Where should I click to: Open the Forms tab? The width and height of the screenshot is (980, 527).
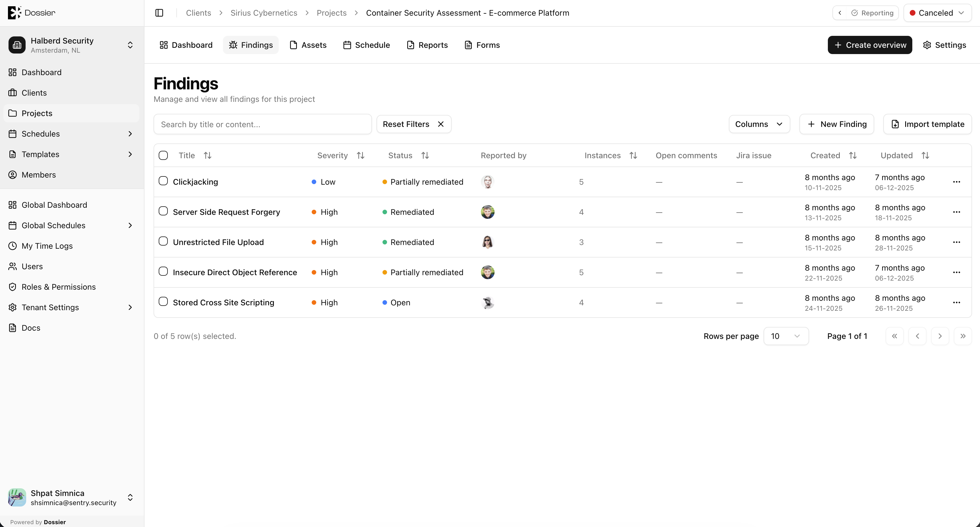482,45
